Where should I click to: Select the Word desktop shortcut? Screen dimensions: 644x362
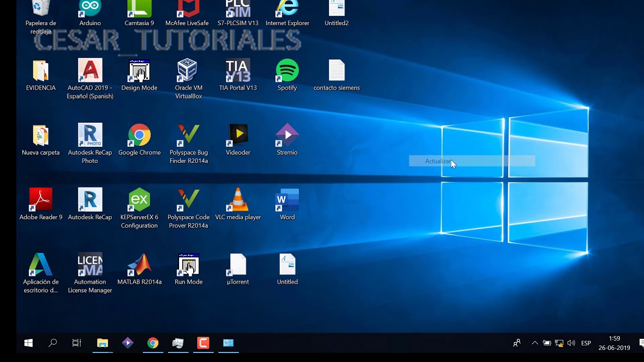click(x=287, y=205)
